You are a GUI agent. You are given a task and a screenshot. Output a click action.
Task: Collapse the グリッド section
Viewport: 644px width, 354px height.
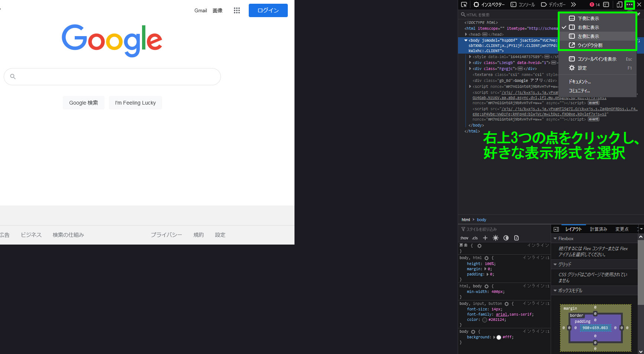[555, 264]
